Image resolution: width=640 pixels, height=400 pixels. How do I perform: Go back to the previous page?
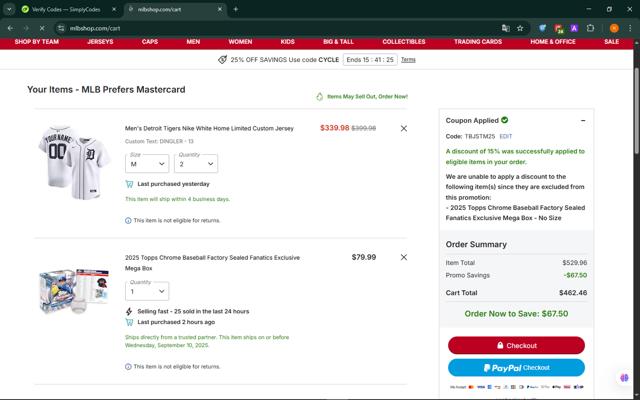coord(10,28)
